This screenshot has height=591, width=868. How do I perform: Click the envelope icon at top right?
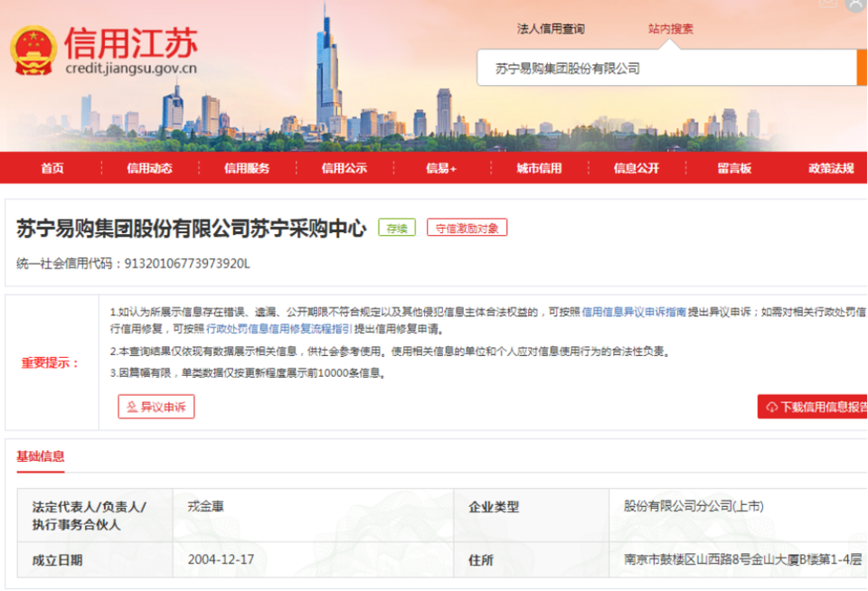click(828, 3)
